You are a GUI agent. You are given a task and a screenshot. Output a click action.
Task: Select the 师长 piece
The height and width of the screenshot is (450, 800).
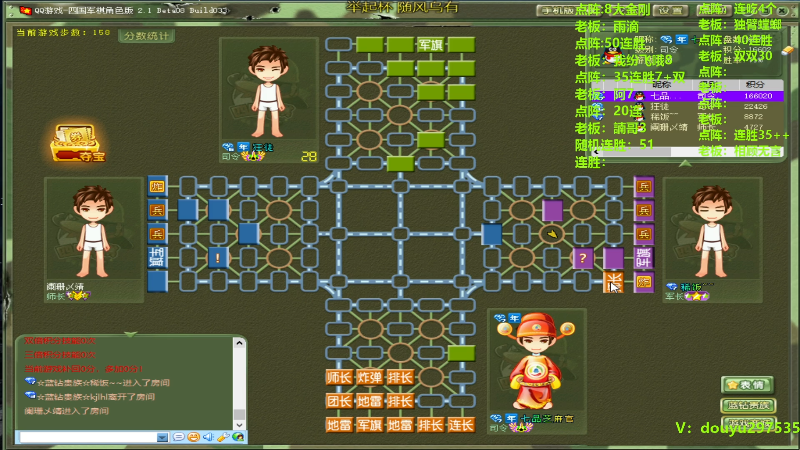339,378
